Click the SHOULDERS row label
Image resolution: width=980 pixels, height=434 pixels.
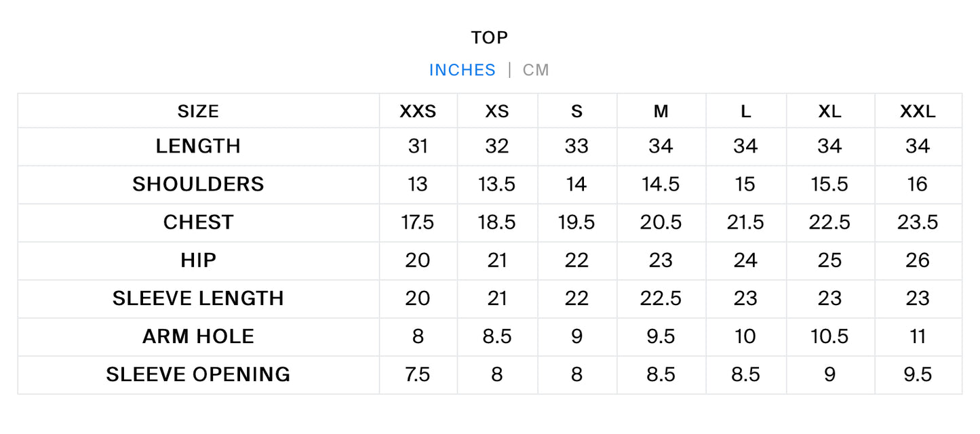click(198, 184)
